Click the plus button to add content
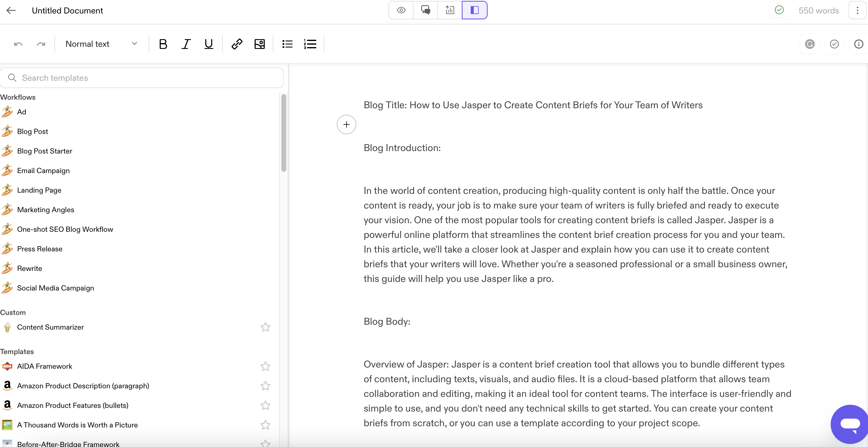868x447 pixels. point(347,125)
